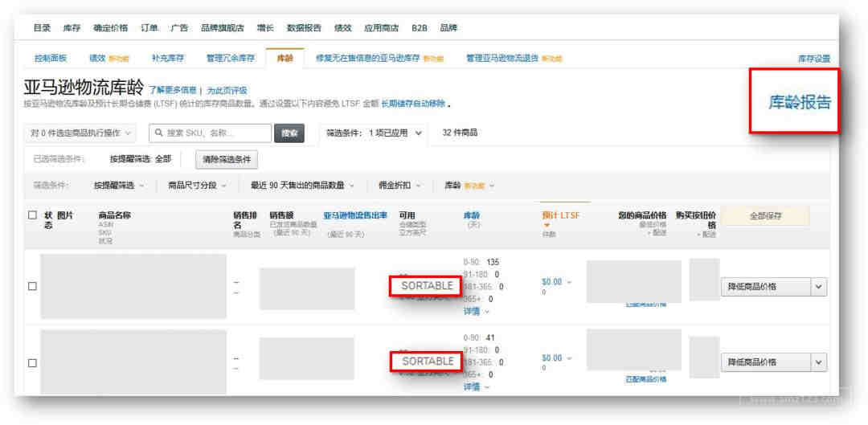Open the 库存 top menu
Viewport: 868px width, 425px height.
coord(72,27)
